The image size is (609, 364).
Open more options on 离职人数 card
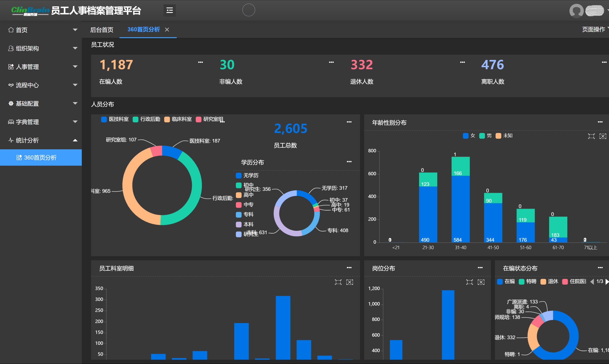(x=604, y=62)
